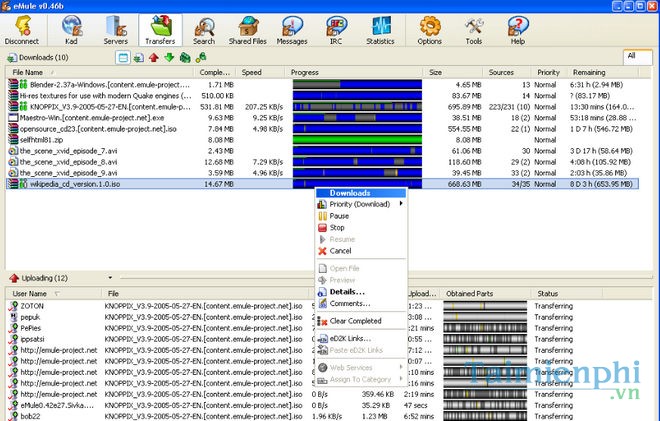Sort downloads by File Name column
The width and height of the screenshot is (660, 421).
[100, 72]
